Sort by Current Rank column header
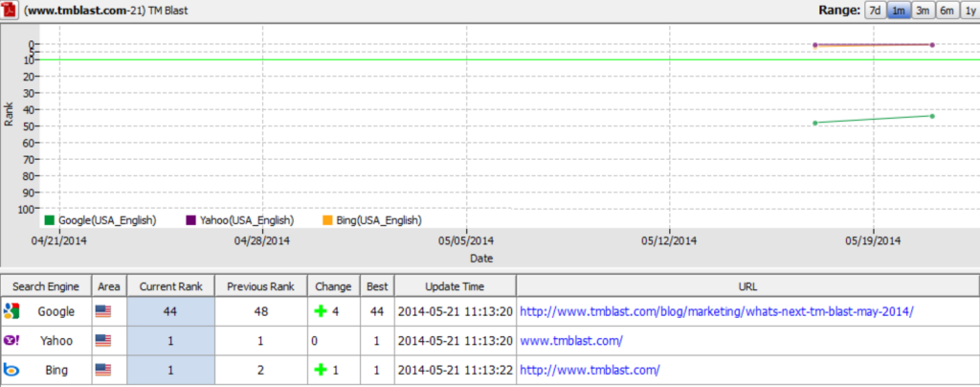Screen dimensions: 980x387 click(170, 286)
